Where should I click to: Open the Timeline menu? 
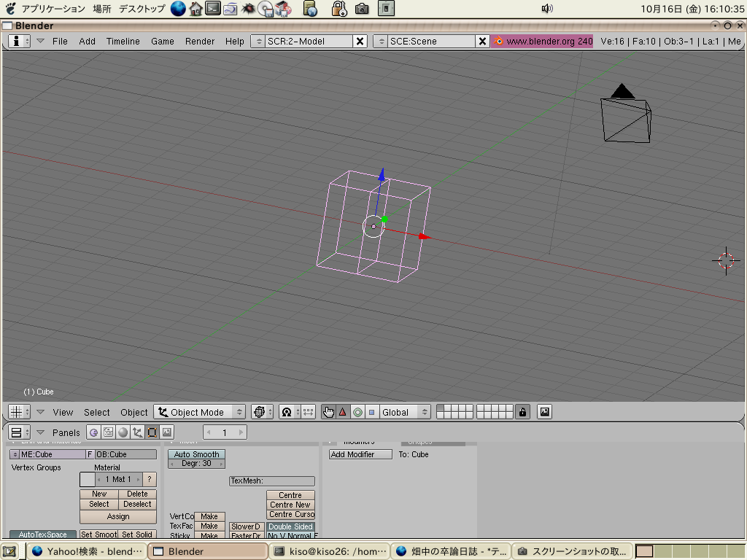pyautogui.click(x=123, y=42)
